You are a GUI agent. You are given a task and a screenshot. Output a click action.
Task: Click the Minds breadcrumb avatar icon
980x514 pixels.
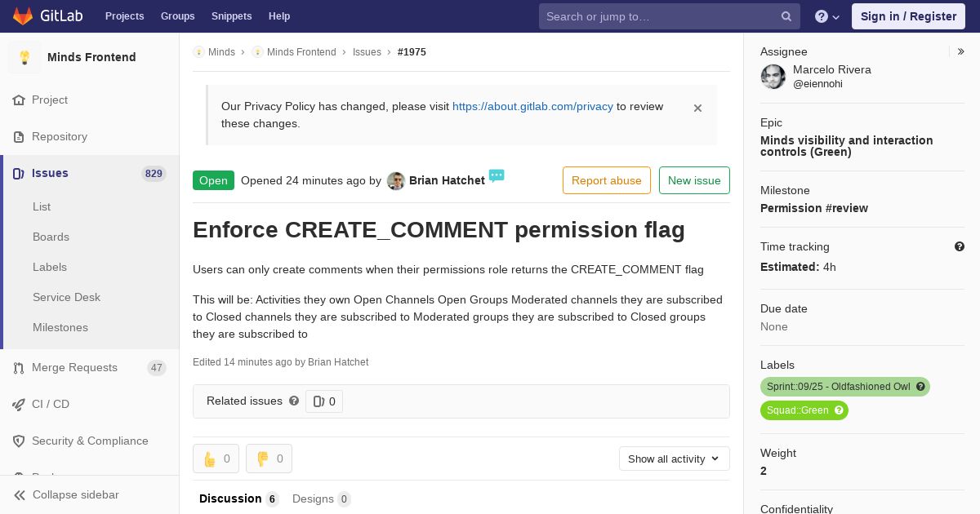coord(198,52)
